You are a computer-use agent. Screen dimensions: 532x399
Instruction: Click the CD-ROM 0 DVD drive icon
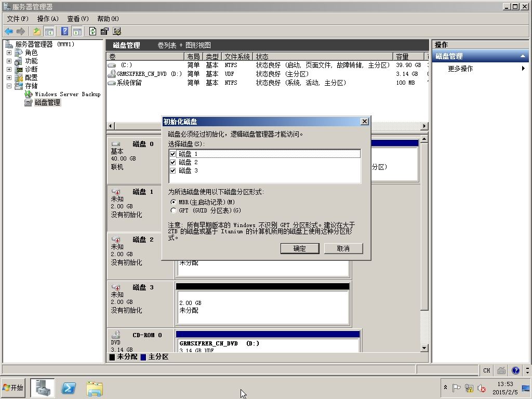click(116, 335)
